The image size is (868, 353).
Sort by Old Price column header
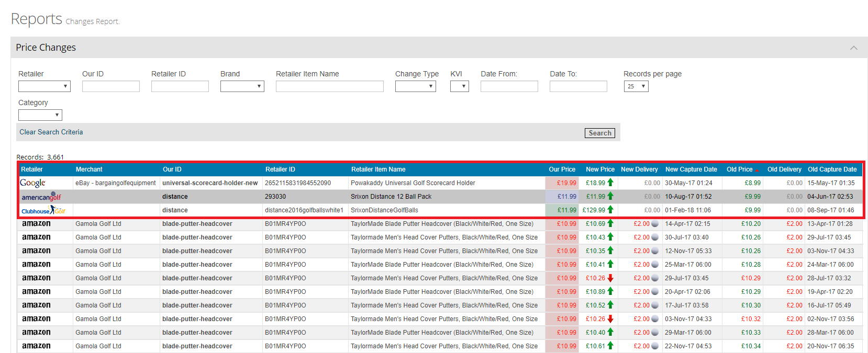point(740,169)
